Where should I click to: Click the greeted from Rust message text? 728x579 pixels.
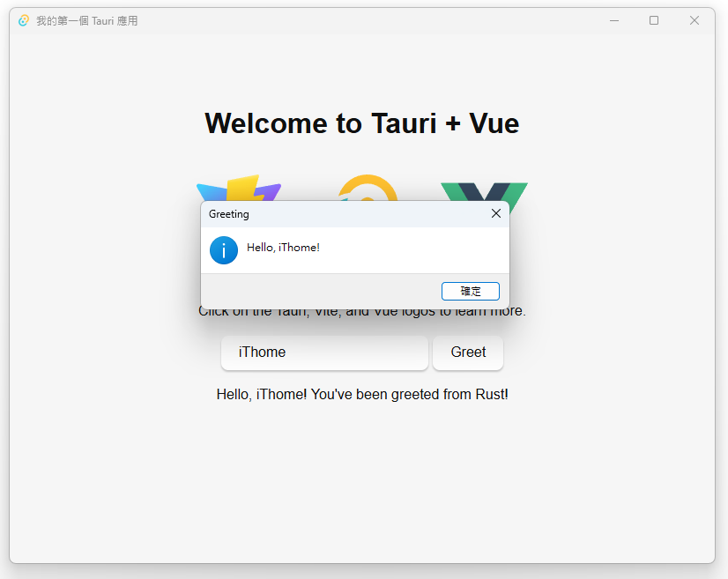tap(362, 394)
